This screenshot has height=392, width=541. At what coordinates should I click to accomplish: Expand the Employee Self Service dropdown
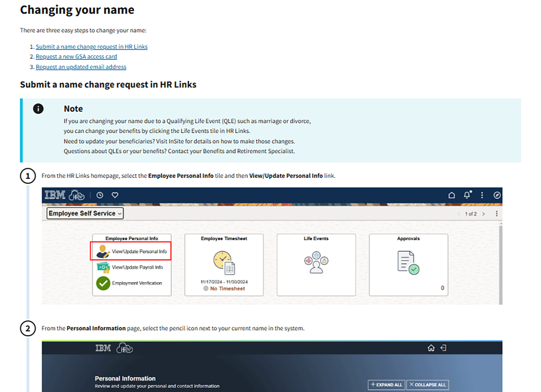click(x=85, y=213)
